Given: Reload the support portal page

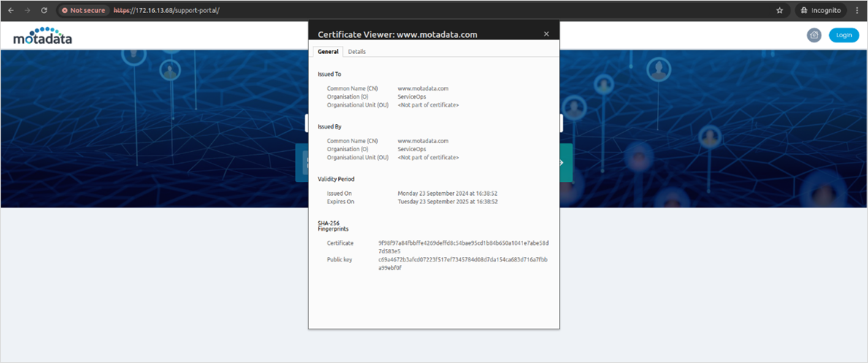Looking at the screenshot, I should coord(44,11).
